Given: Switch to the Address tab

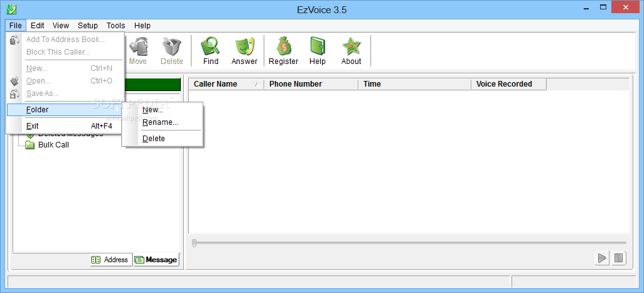Looking at the screenshot, I should click(111, 260).
